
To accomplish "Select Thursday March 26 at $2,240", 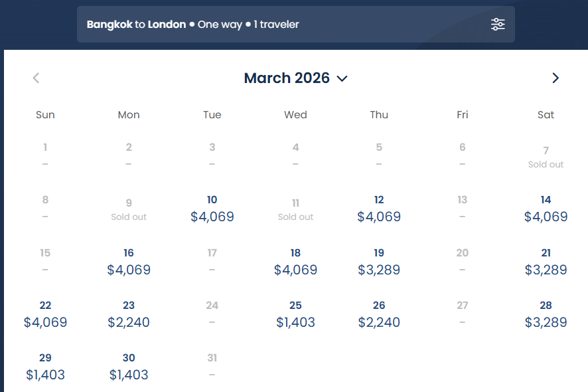I will [x=379, y=315].
